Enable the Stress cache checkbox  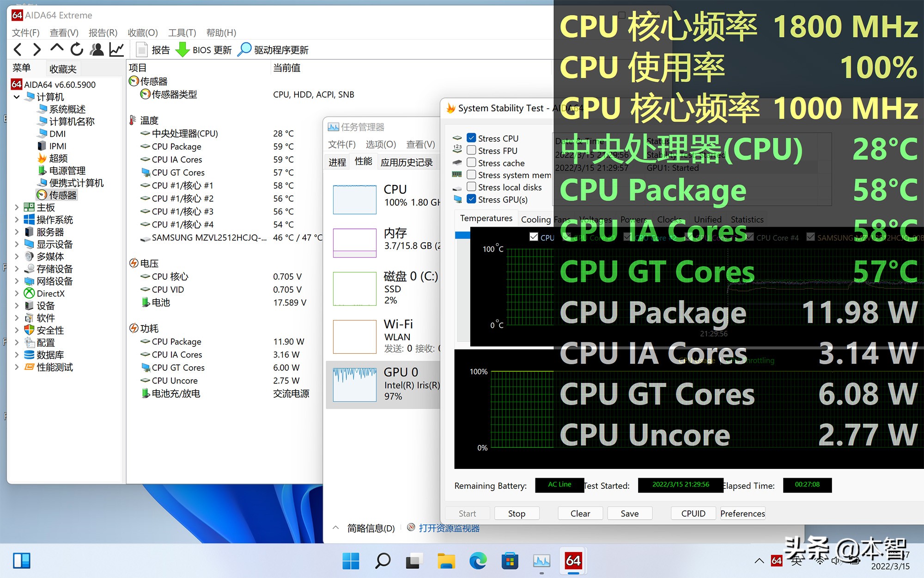[471, 162]
